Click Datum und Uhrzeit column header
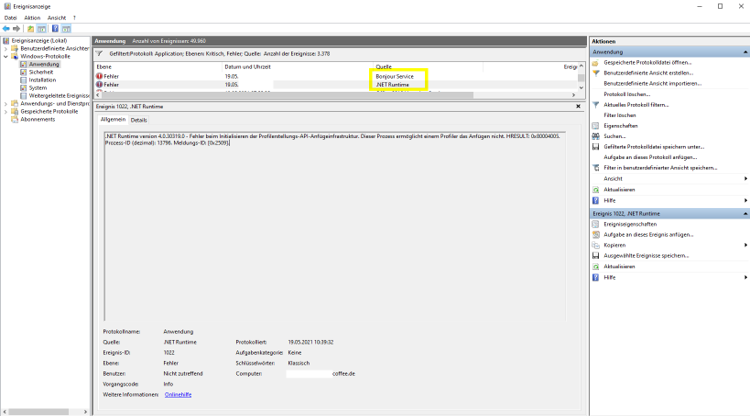This screenshot has width=750, height=416. 247,67
